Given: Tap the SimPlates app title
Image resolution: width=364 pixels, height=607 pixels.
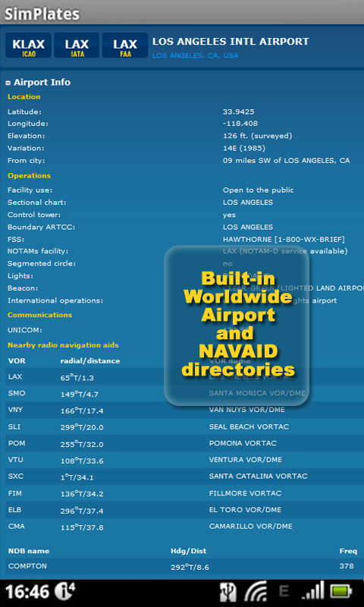Looking at the screenshot, I should pos(42,14).
